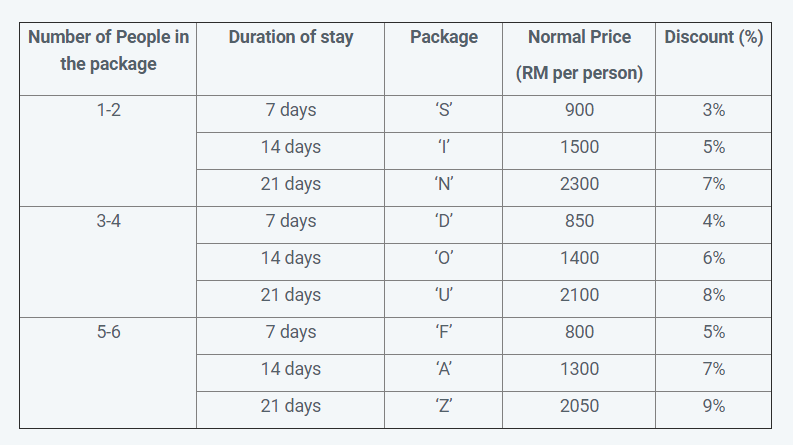
Task: Click the 2300 price value
Action: click(x=580, y=184)
